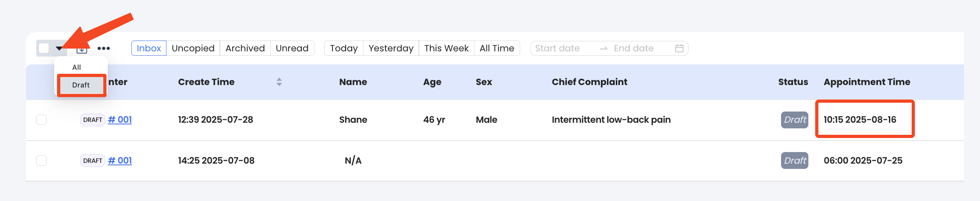Click the DRAFT tag in Shane's row
The image size is (980, 201).
[x=92, y=120]
